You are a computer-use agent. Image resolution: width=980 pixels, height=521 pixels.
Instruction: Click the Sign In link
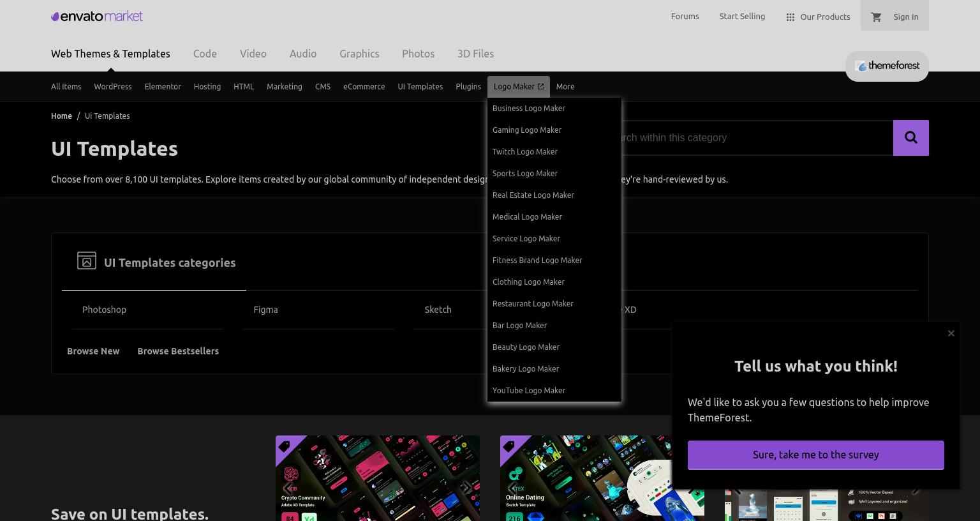tap(906, 17)
